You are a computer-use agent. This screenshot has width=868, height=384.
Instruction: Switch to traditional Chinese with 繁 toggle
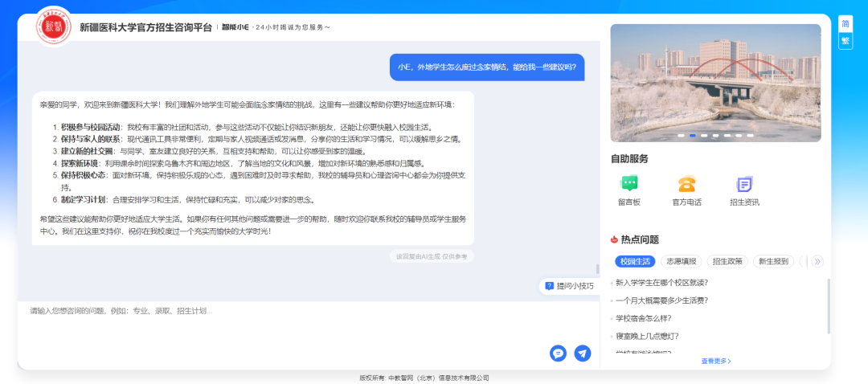[x=845, y=40]
